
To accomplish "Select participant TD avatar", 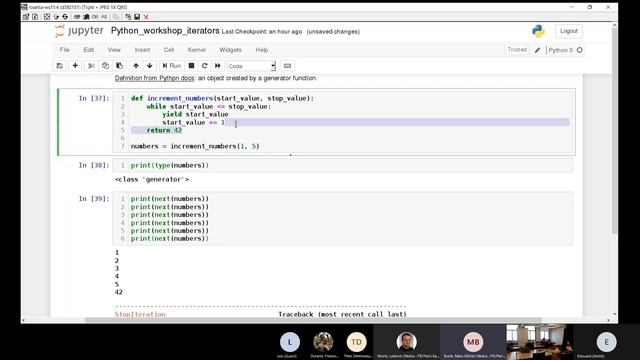I will click(x=356, y=342).
